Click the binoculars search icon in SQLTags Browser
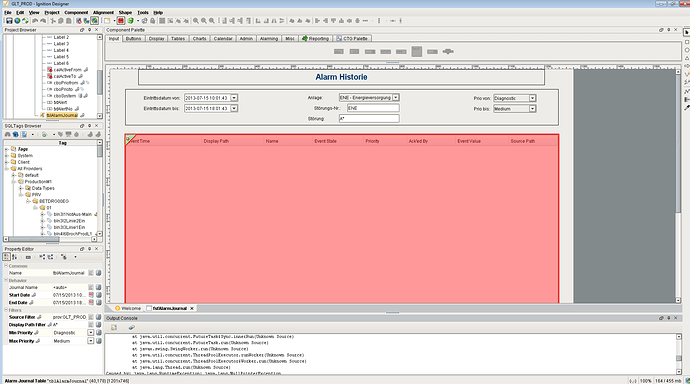The image size is (690, 384). [7, 134]
